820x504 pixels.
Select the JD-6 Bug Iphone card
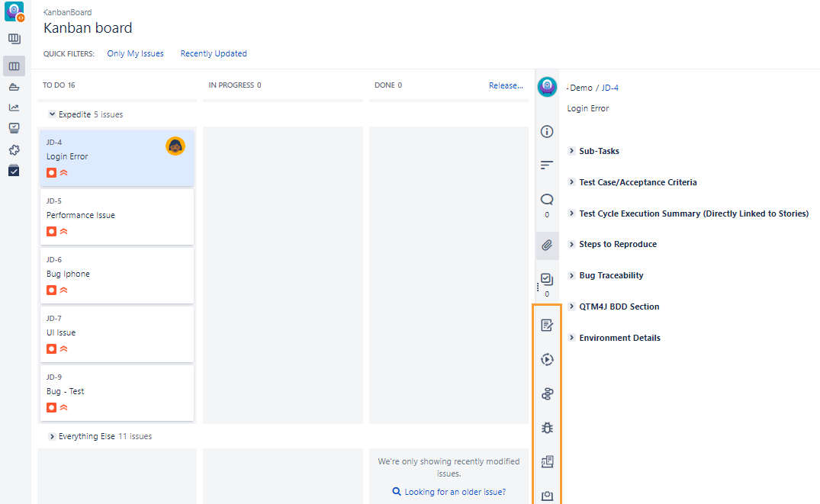(x=117, y=275)
